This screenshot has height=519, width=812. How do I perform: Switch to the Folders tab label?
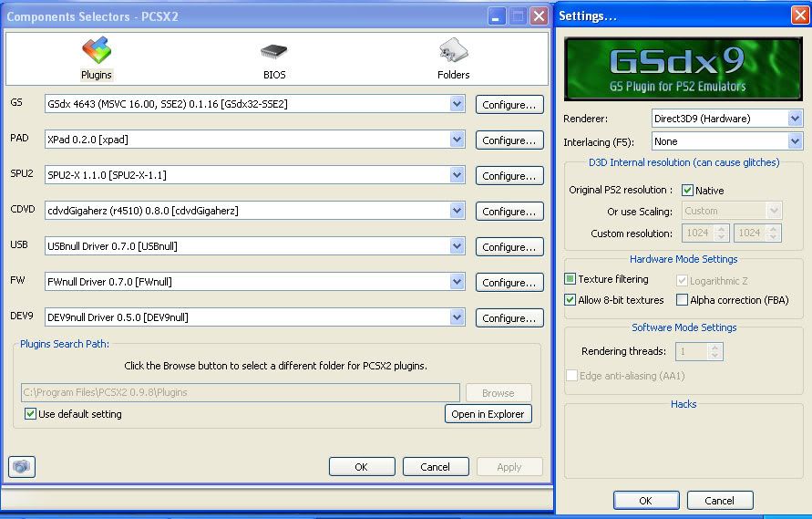point(453,75)
